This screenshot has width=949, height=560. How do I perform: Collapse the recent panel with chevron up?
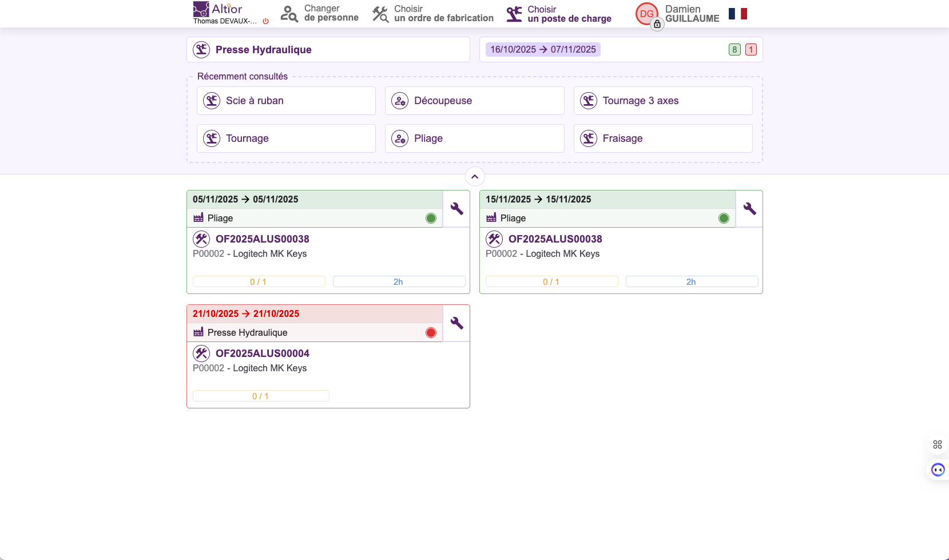pos(475,176)
